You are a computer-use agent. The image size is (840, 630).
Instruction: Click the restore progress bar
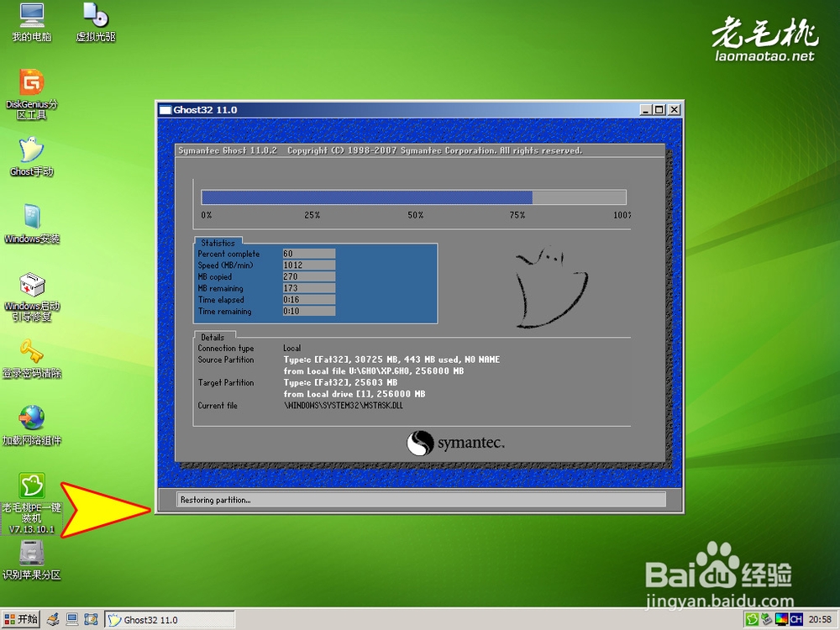413,197
